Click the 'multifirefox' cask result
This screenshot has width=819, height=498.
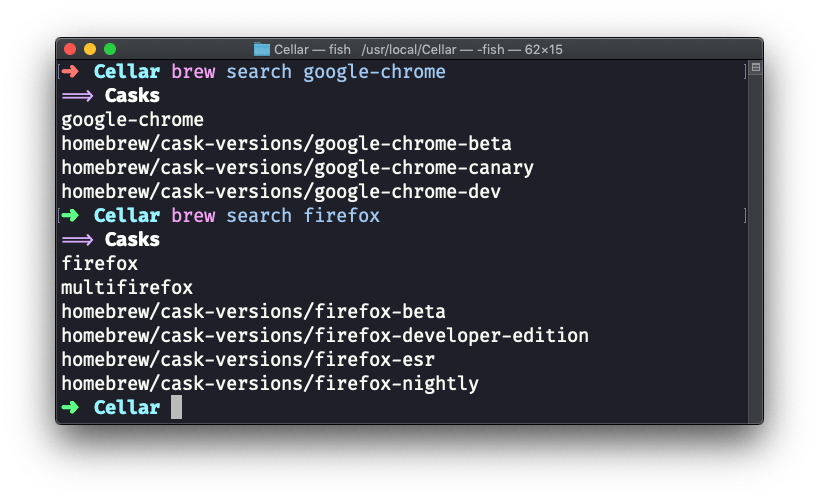127,288
